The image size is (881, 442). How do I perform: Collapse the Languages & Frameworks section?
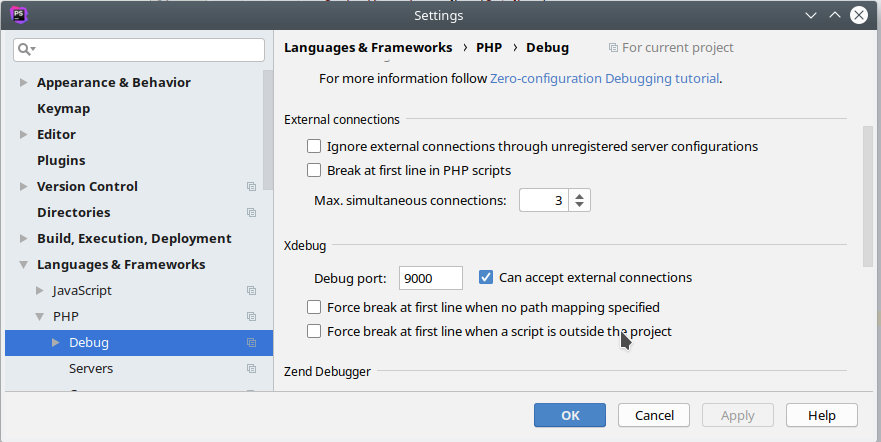pos(24,265)
